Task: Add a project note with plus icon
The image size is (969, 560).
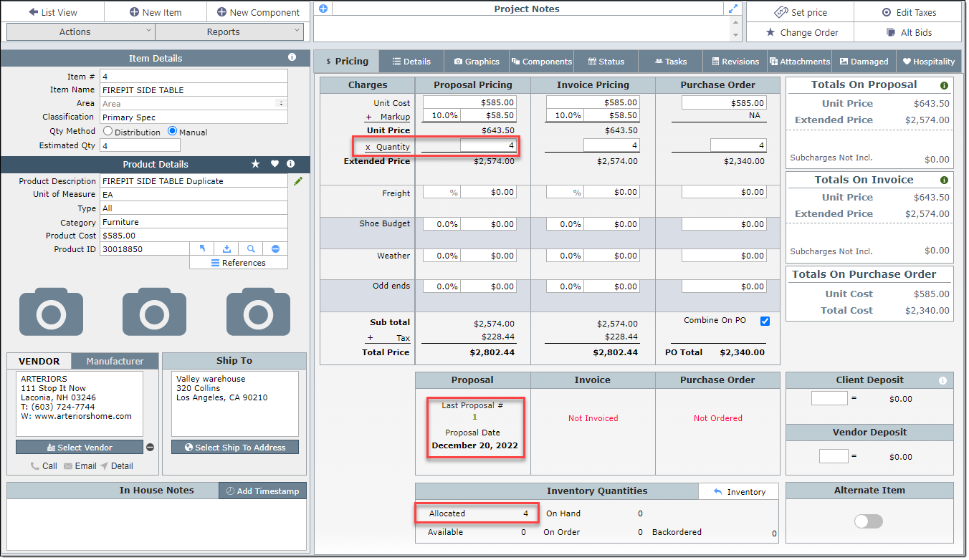Action: tap(323, 9)
